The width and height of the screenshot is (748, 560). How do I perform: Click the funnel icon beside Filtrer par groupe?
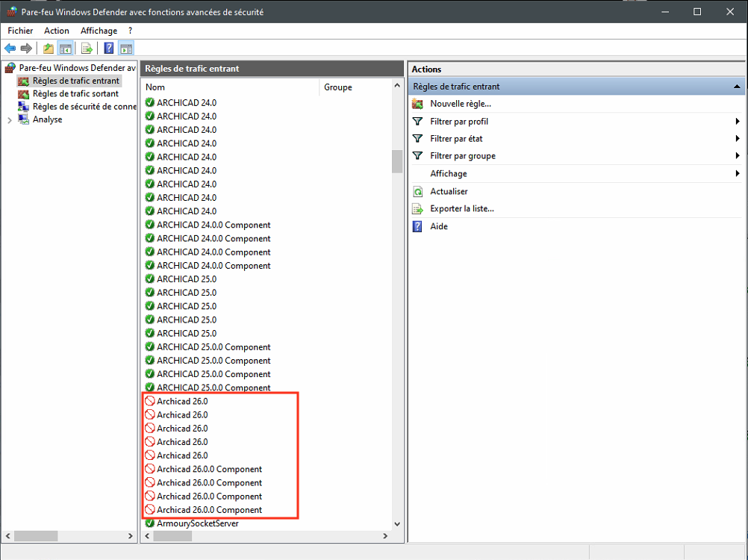pos(417,156)
